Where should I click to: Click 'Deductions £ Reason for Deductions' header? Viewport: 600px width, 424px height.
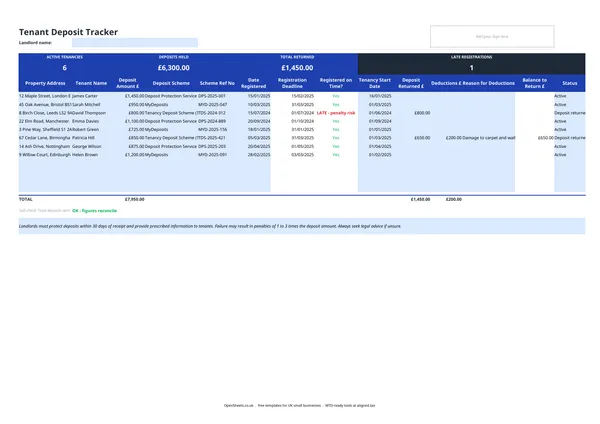pyautogui.click(x=473, y=83)
